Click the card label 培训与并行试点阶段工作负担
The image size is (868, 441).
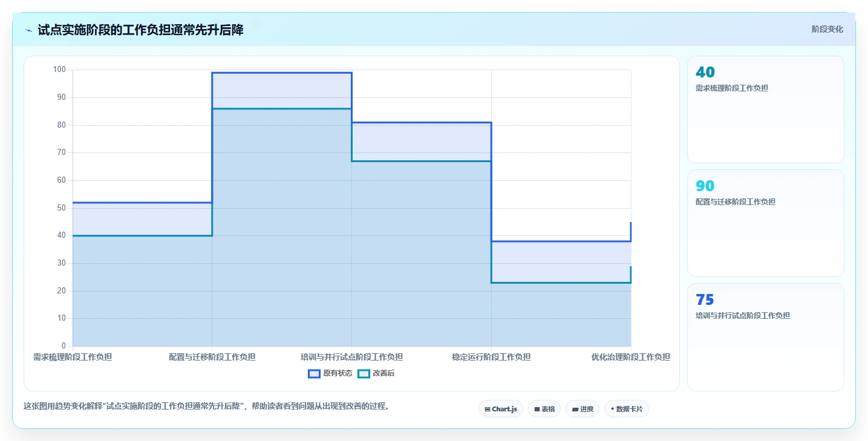pyautogui.click(x=743, y=316)
